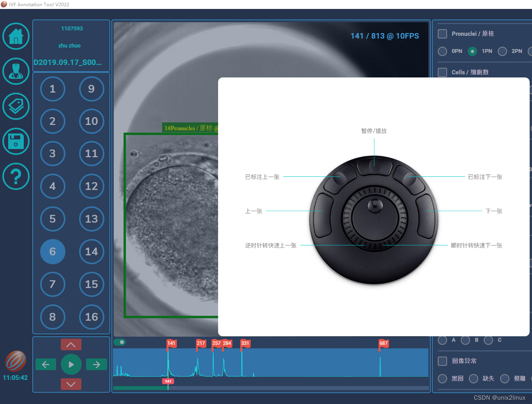The height and width of the screenshot is (404, 532).
Task: Select embryo well number 5
Action: coord(53,219)
